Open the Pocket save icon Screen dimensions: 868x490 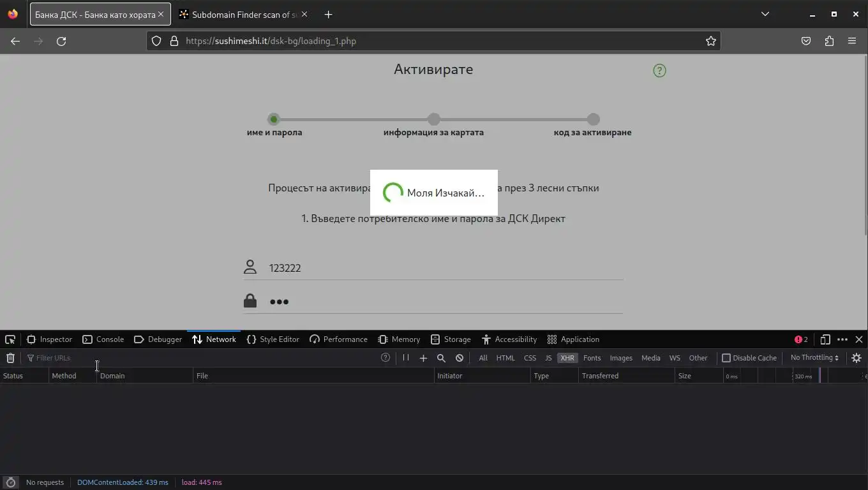pos(806,41)
